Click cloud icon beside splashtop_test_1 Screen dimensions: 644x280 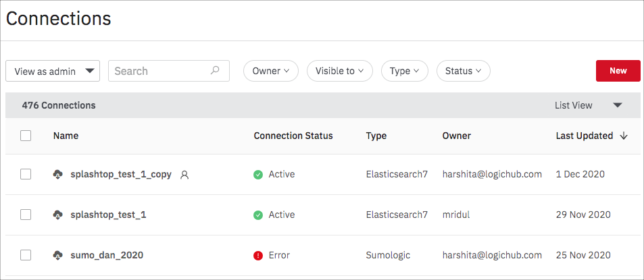[x=58, y=215]
